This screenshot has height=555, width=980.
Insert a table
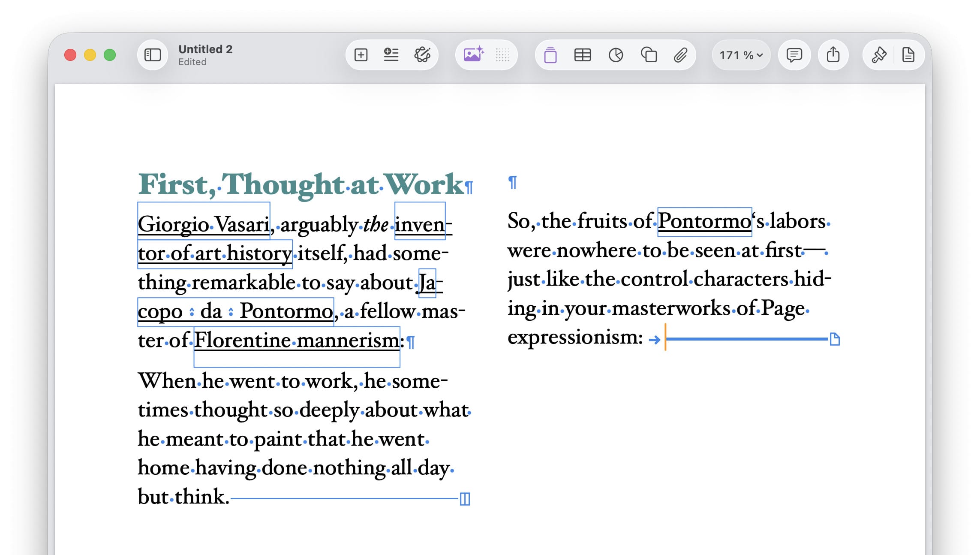[583, 55]
